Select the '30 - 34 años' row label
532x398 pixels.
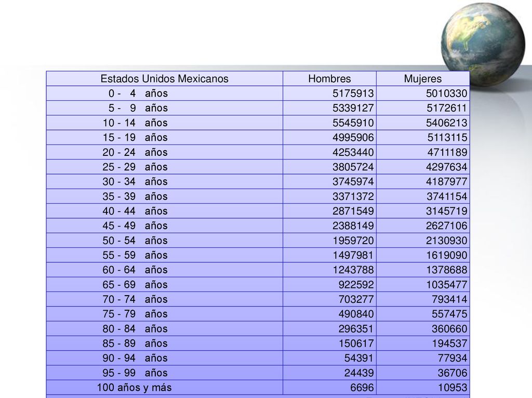(x=135, y=181)
